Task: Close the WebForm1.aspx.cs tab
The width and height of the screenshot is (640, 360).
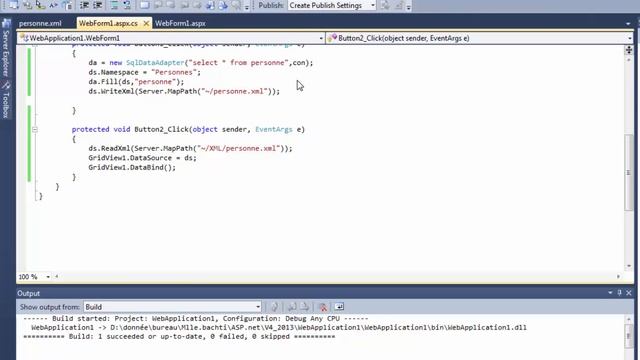Action: point(146,23)
